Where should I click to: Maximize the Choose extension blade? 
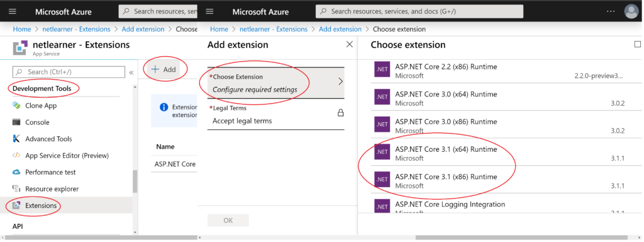pyautogui.click(x=638, y=45)
